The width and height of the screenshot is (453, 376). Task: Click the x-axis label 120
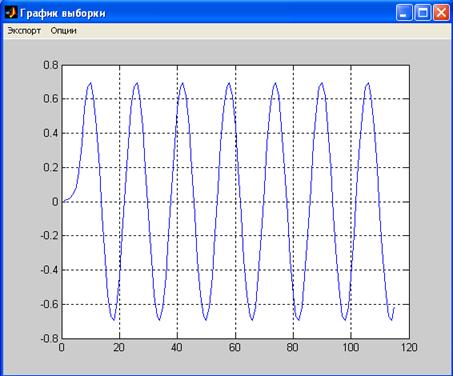409,348
